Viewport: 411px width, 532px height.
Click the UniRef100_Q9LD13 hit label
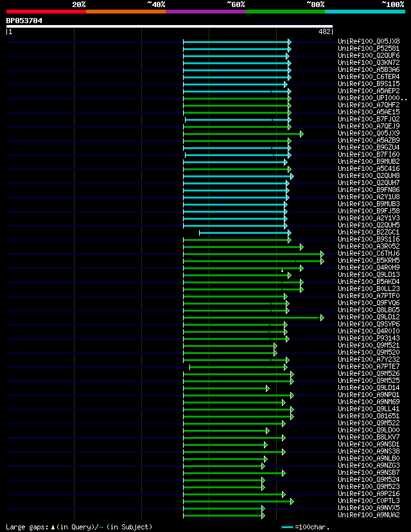point(369,275)
